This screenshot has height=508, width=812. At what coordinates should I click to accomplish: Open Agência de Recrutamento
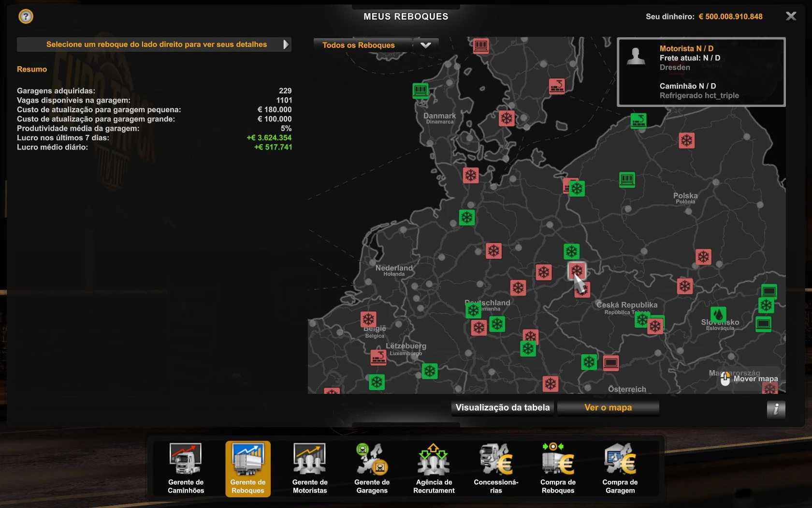pos(434,468)
